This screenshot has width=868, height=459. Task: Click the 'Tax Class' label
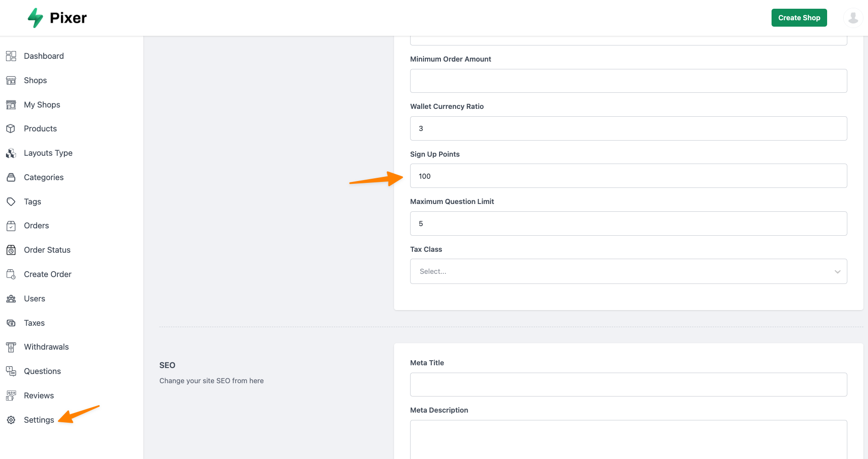426,249
